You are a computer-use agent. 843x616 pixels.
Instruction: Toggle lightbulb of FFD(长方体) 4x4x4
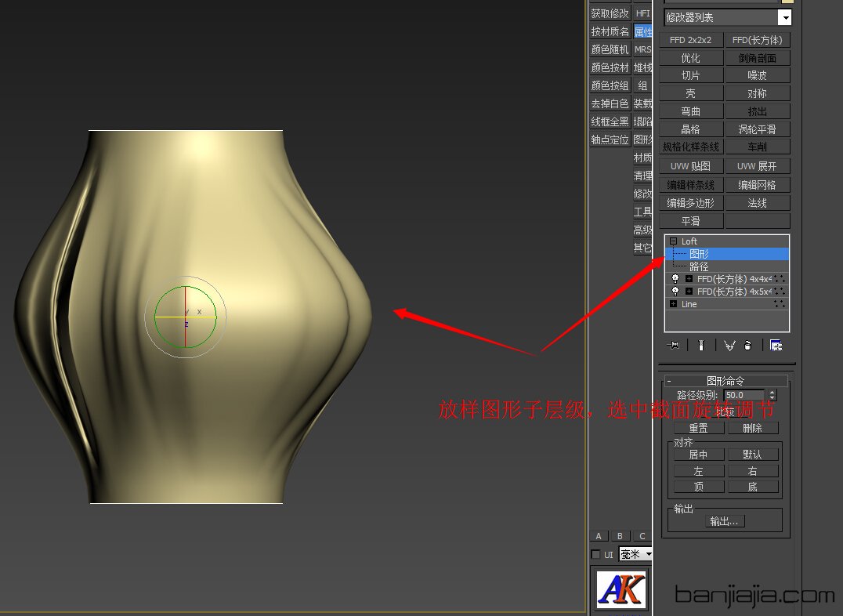tap(675, 279)
